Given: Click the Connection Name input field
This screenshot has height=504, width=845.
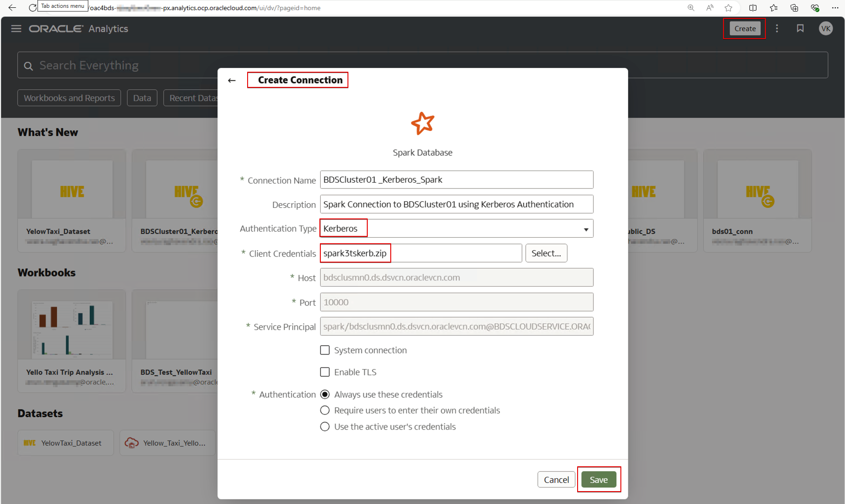Looking at the screenshot, I should click(x=457, y=180).
